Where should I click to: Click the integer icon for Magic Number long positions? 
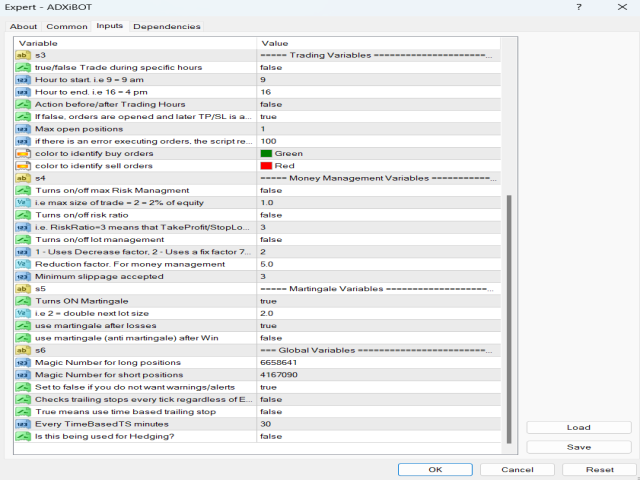coord(23,362)
